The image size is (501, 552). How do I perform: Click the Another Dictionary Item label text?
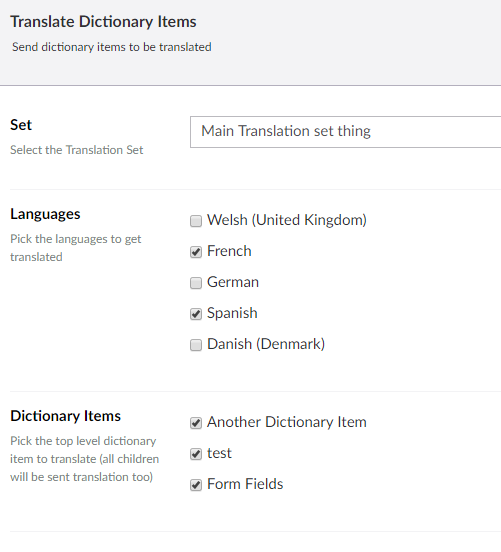[x=287, y=422]
